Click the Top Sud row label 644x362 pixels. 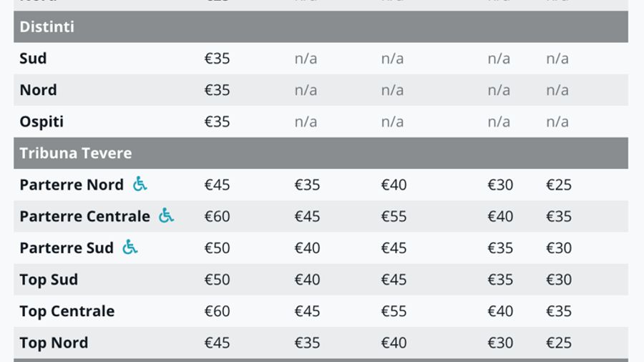point(49,280)
